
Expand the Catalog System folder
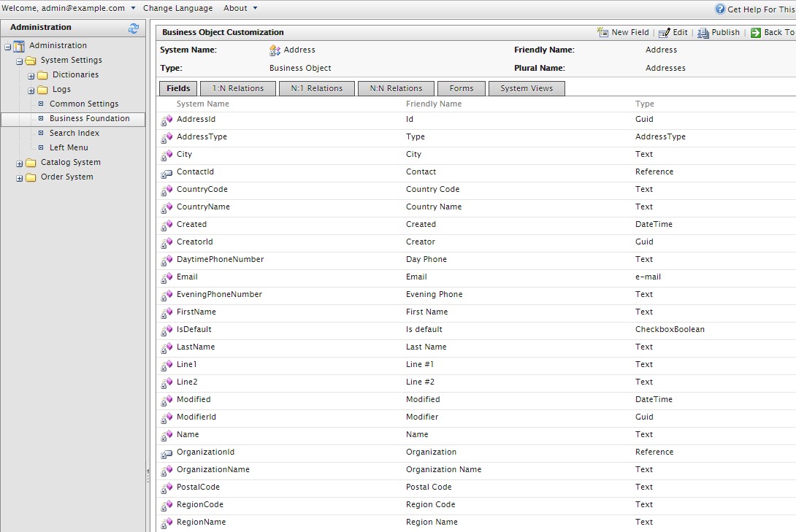point(20,163)
